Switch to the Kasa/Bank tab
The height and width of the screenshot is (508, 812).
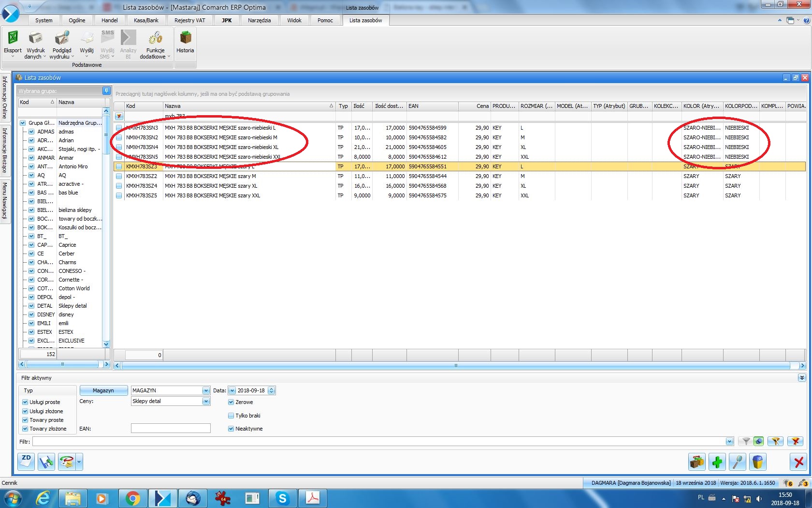(x=146, y=20)
